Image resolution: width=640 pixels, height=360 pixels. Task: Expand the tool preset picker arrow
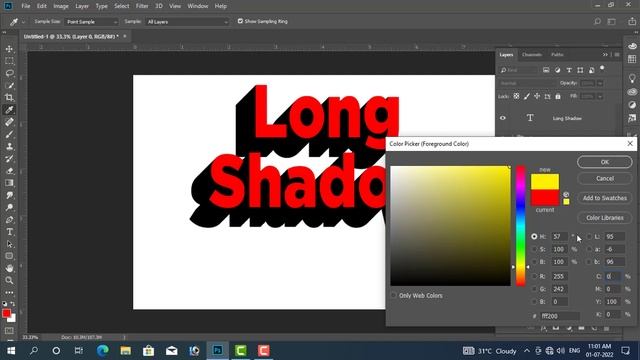click(x=23, y=22)
